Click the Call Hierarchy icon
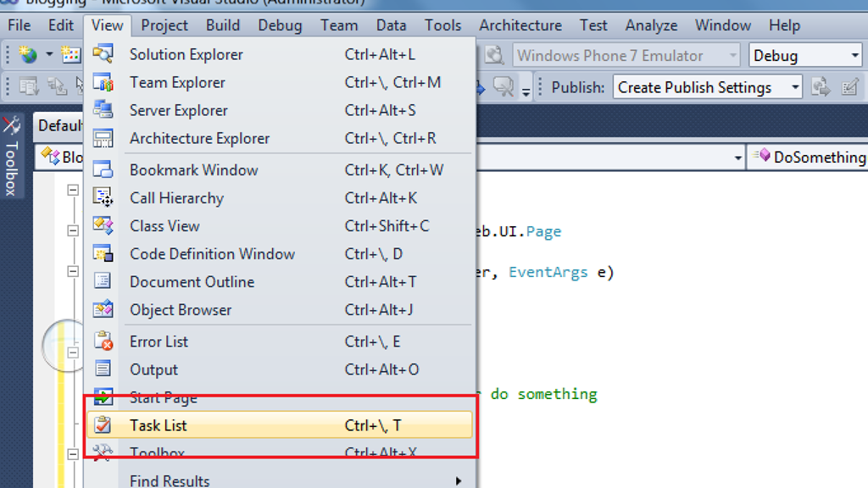This screenshot has width=868, height=488. (x=103, y=198)
